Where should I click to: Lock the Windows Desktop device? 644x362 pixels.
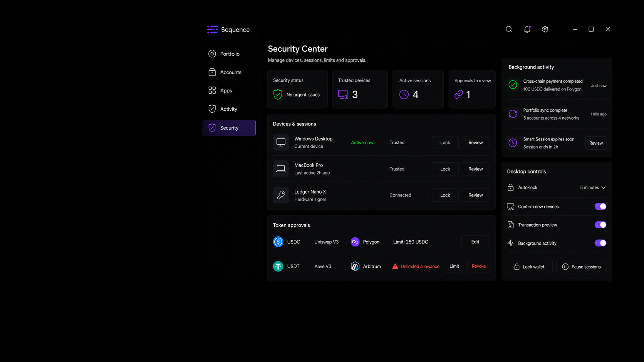pos(445,142)
